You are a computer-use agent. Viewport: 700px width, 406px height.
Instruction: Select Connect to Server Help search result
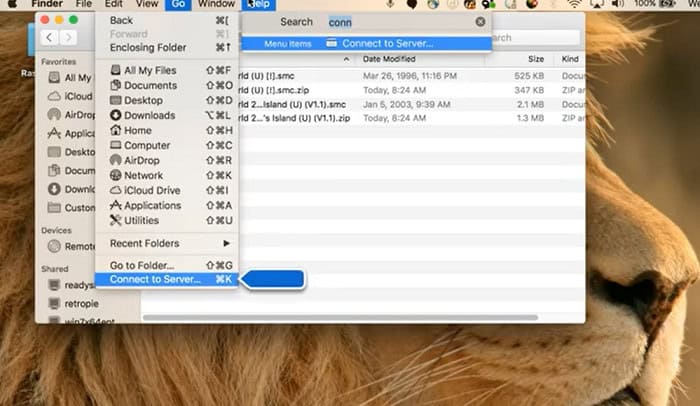[366, 43]
